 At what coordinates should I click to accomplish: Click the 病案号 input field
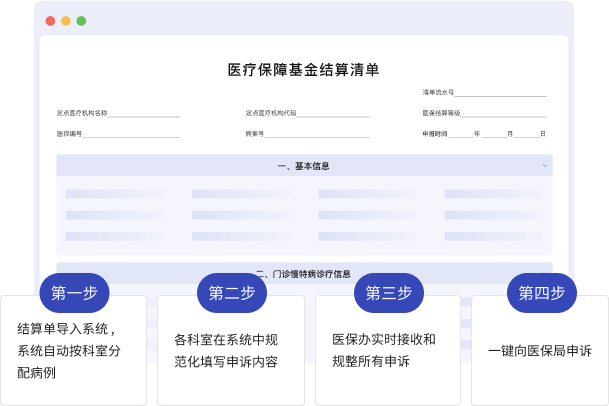click(x=317, y=134)
